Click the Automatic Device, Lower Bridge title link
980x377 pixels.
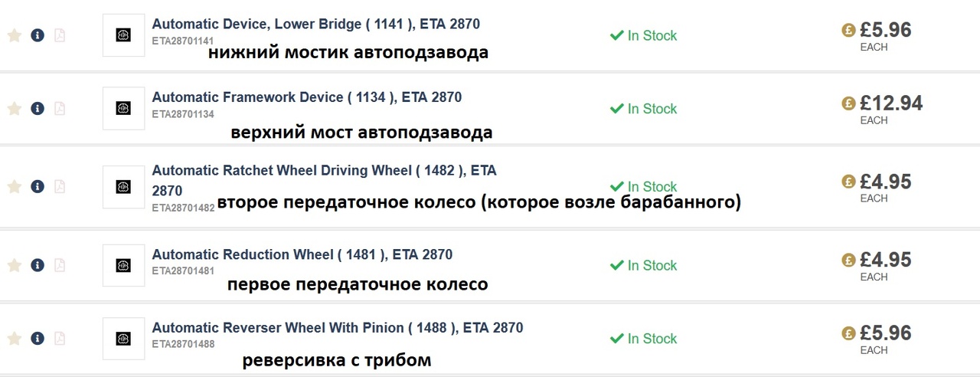coord(315,24)
